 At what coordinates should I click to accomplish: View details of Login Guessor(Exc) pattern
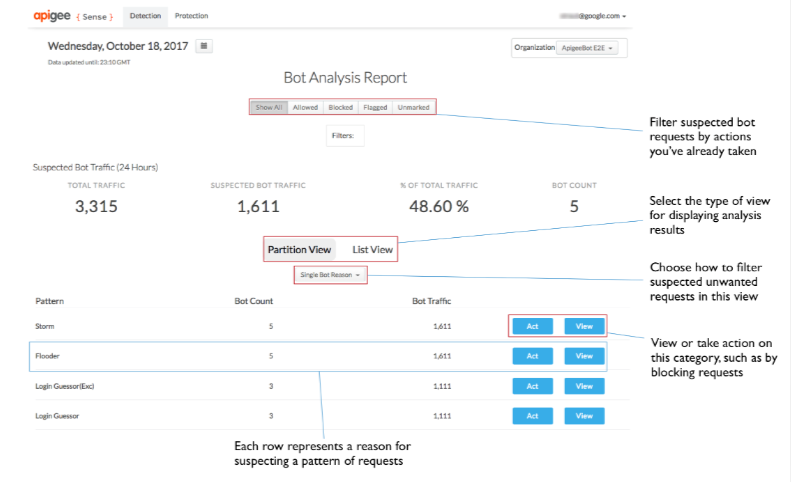click(x=584, y=386)
